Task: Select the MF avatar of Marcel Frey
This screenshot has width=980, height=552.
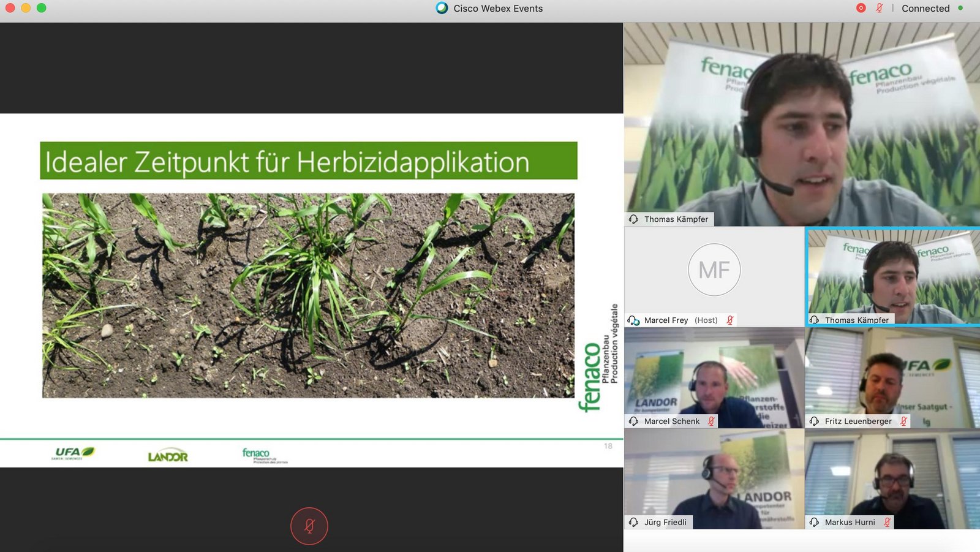Action: click(x=714, y=270)
